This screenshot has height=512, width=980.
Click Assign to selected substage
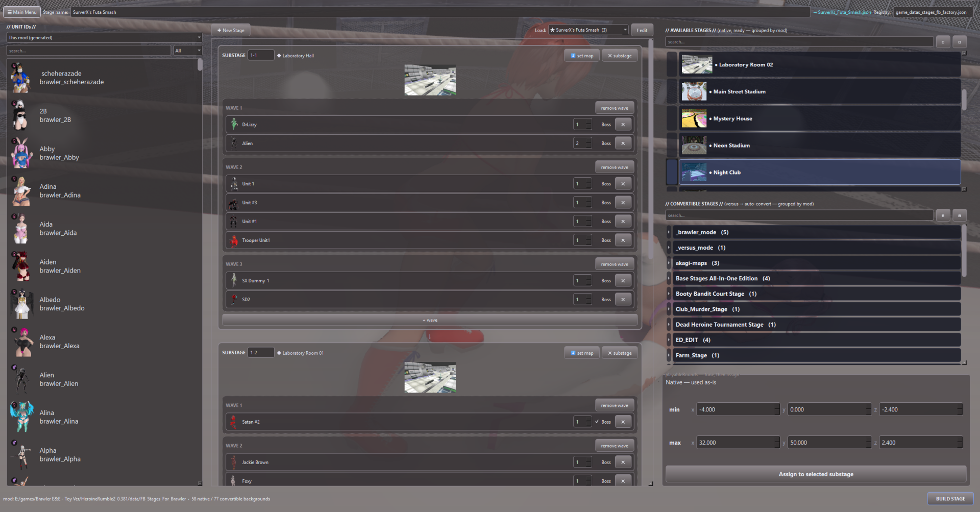point(816,474)
